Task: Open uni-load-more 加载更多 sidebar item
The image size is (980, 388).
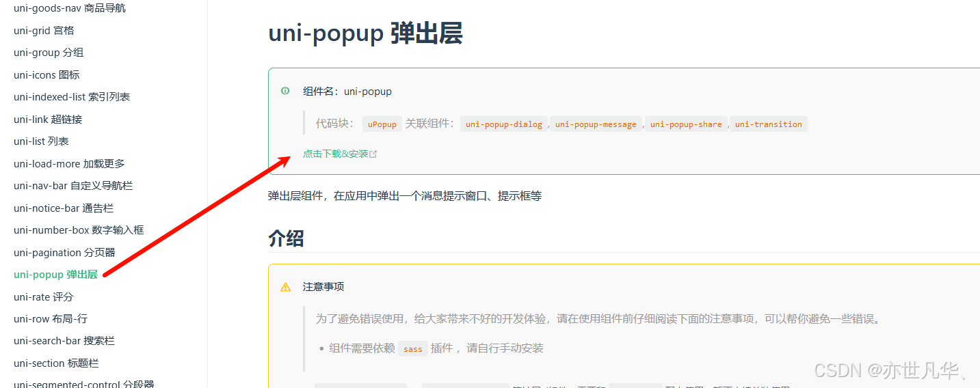Action: tap(69, 164)
